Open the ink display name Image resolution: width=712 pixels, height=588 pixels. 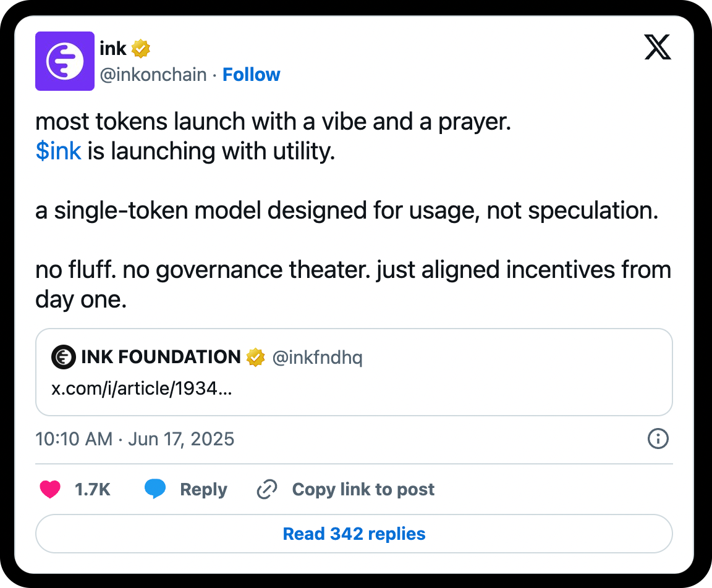coord(113,48)
